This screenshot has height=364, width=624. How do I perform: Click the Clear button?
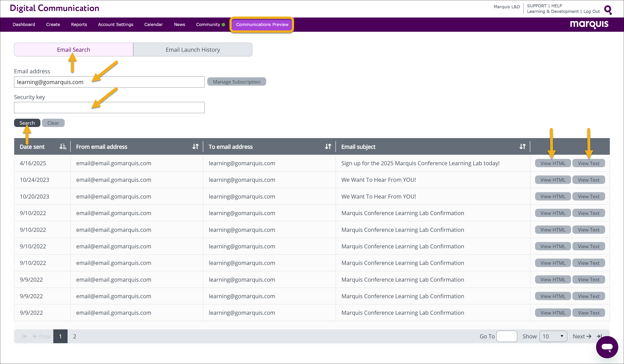pos(53,123)
